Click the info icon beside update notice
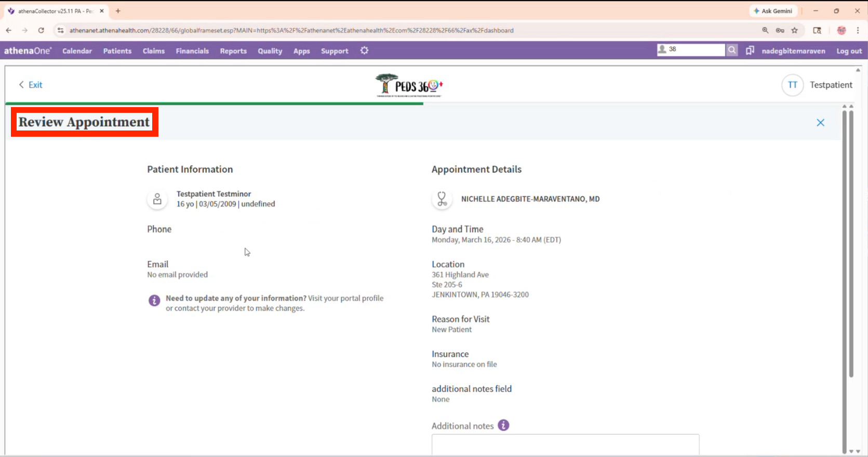 [154, 301]
